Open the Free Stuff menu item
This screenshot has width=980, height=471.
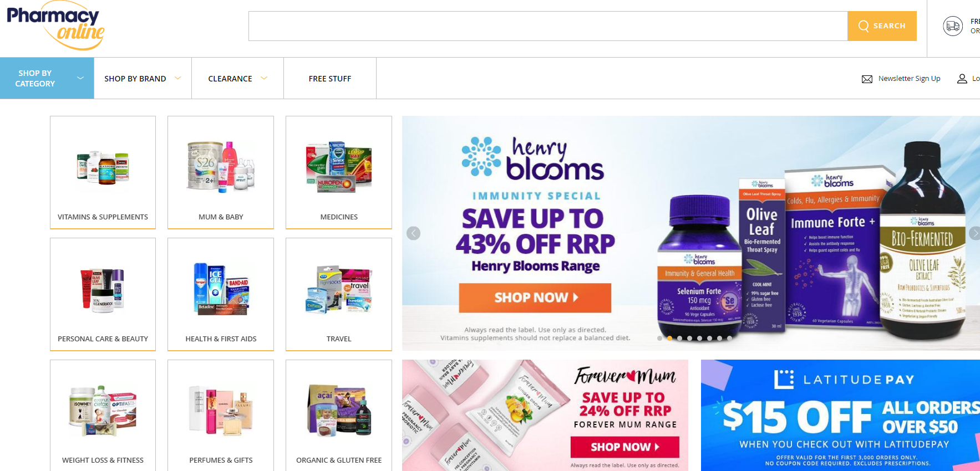(x=330, y=78)
